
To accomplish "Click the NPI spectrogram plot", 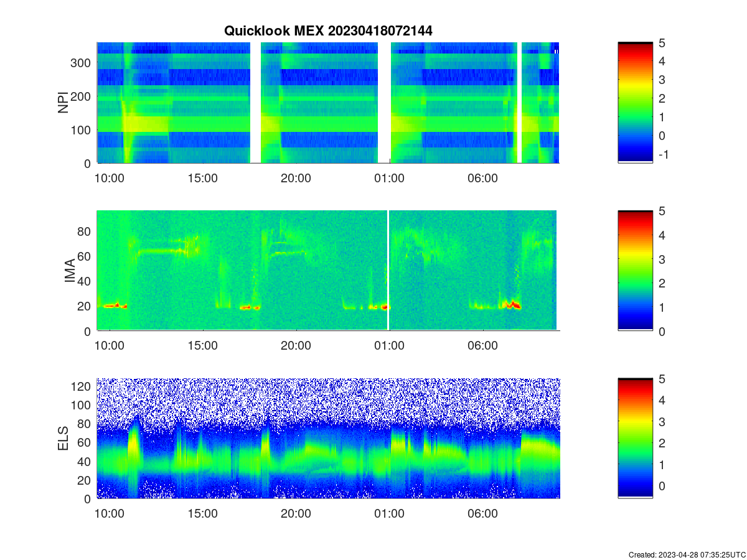I will click(328, 103).
